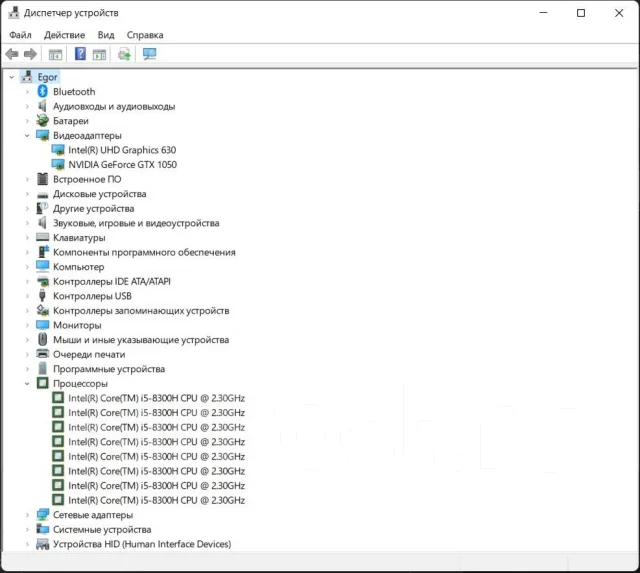Expand the Другие устройства category

[27, 209]
